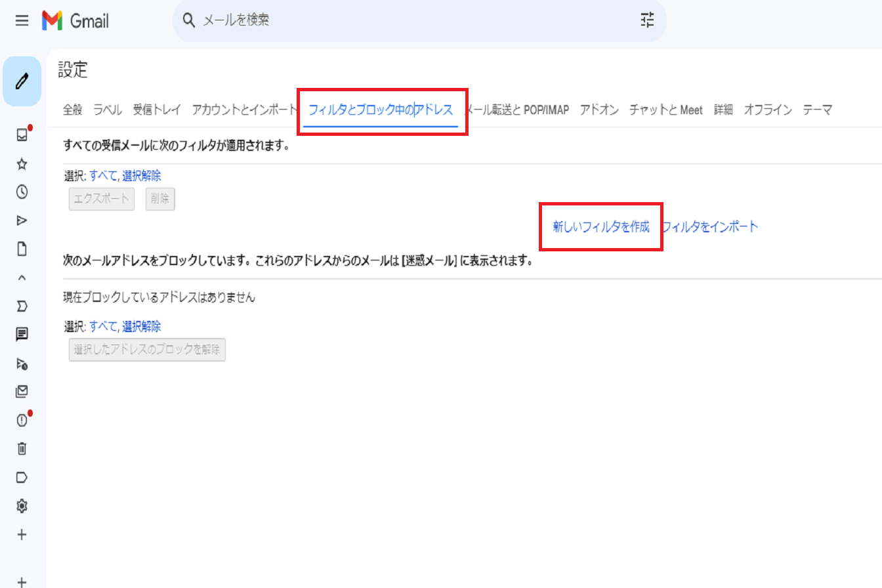
Task: Open the main menu hamburger icon
Action: coord(22,20)
